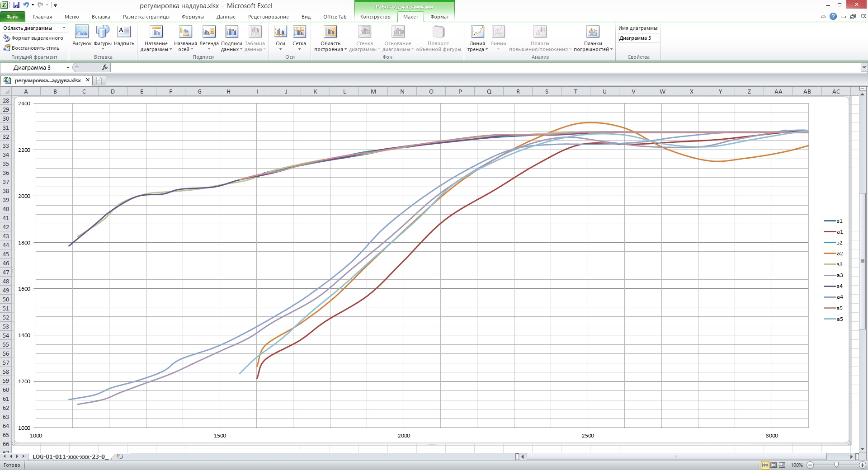This screenshot has width=868, height=470.
Task: Open the Excel help question icon
Action: [x=833, y=17]
